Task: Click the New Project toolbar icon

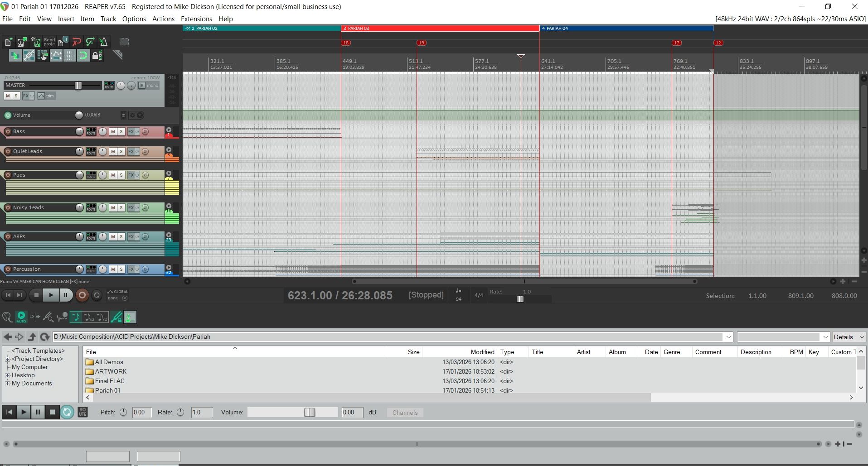Action: tap(9, 42)
